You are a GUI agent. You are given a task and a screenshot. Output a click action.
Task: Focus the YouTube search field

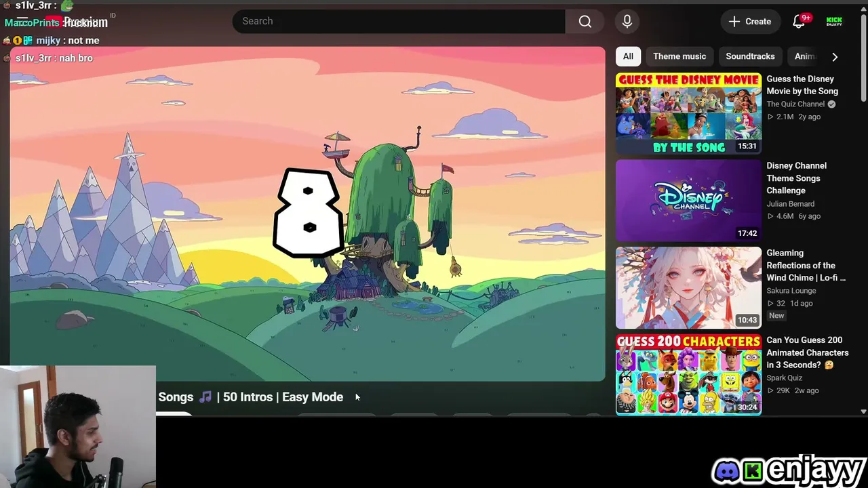[399, 21]
